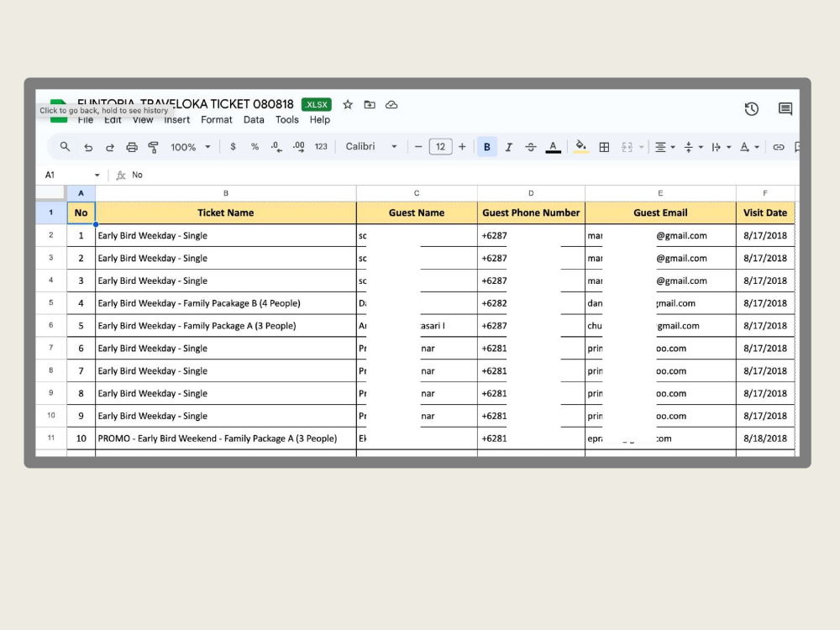
Task: Expand the merge cells dropdown arrow
Action: (x=641, y=147)
